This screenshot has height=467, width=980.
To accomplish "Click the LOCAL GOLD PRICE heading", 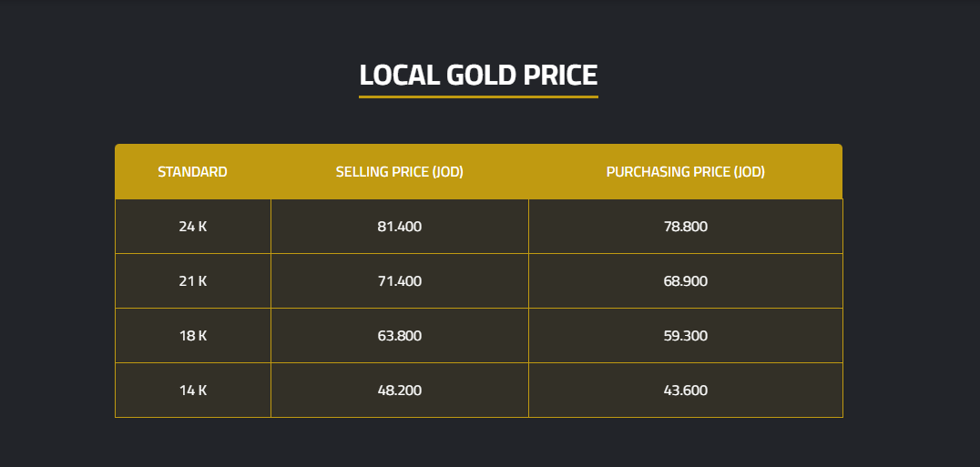I will tap(478, 75).
